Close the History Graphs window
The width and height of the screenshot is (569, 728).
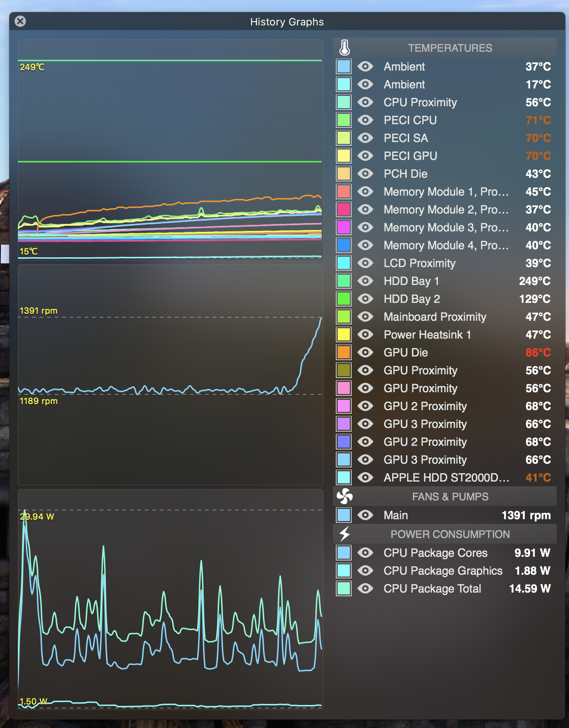(x=20, y=21)
